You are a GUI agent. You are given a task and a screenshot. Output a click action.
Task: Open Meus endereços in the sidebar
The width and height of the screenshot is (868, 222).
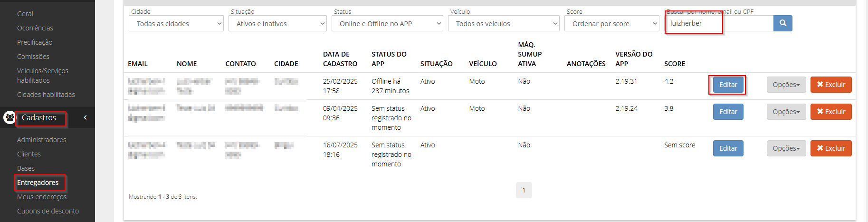coord(42,197)
